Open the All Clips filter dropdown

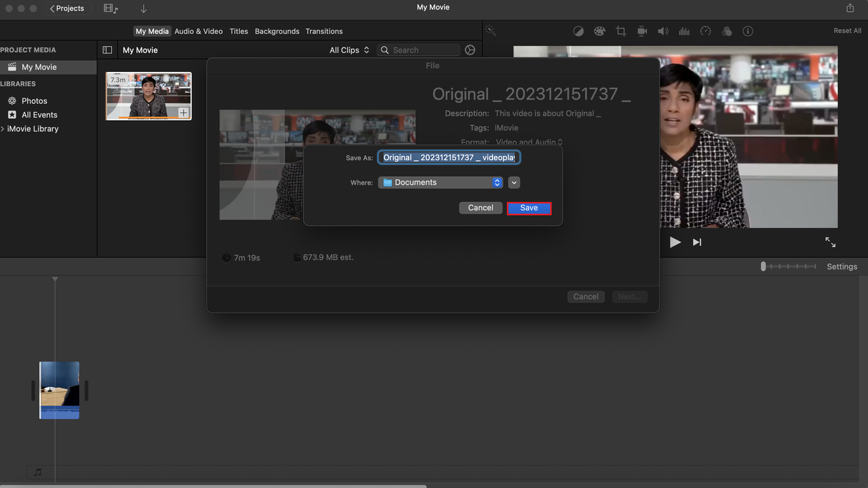click(349, 50)
